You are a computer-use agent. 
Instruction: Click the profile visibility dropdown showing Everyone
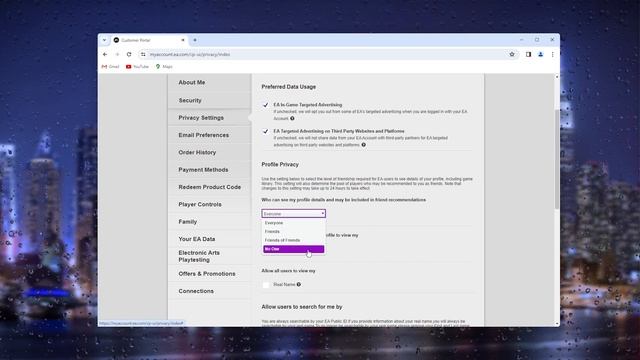pyautogui.click(x=293, y=213)
